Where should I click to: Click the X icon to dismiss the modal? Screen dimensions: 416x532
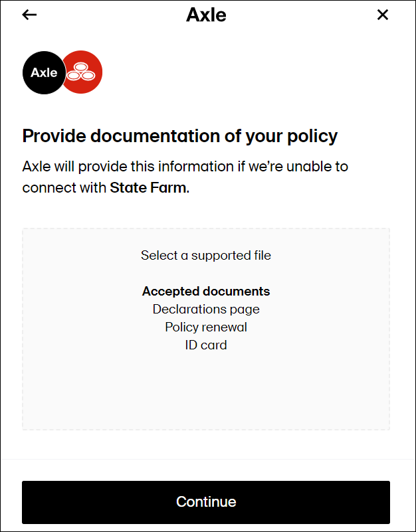point(383,15)
